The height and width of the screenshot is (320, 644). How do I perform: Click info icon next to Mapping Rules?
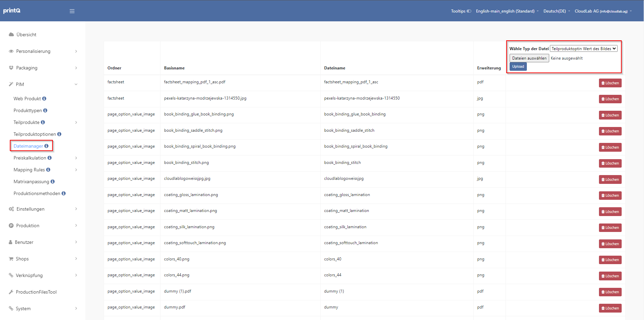coord(48,170)
